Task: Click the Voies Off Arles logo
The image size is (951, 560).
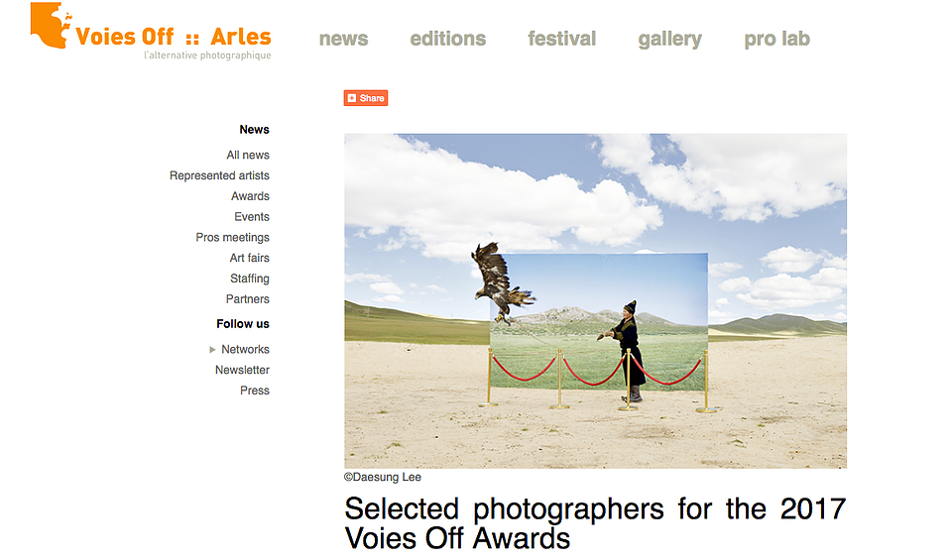Action: pos(151,32)
